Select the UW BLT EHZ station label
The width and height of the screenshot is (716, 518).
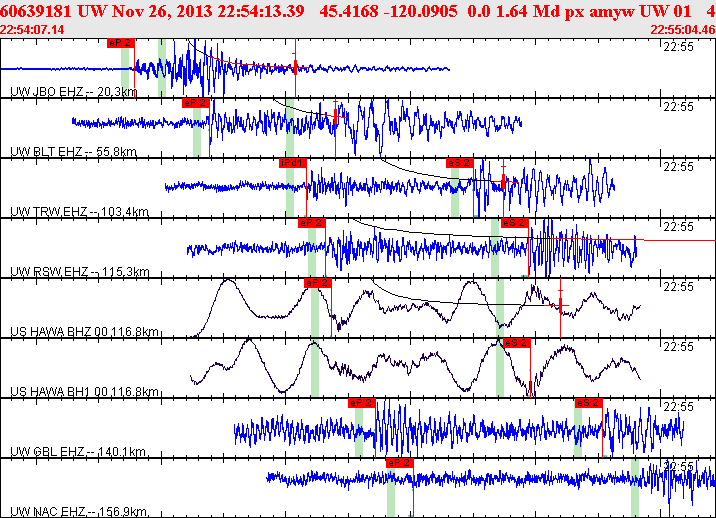click(x=74, y=152)
